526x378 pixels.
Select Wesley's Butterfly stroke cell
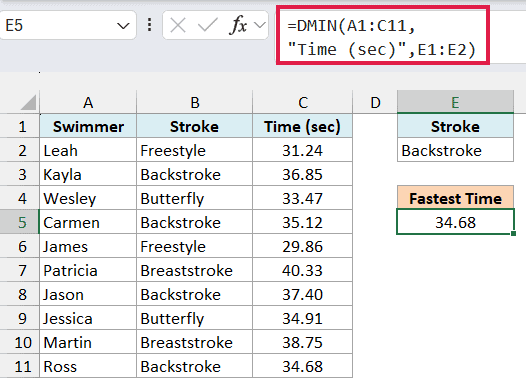click(x=195, y=198)
